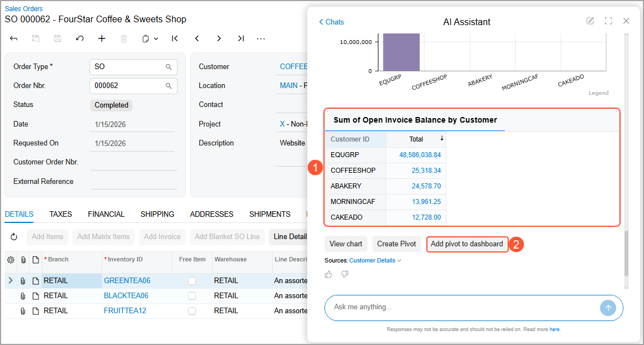Switch to the ADDRESSES tab
This screenshot has height=345, width=644.
(x=212, y=214)
